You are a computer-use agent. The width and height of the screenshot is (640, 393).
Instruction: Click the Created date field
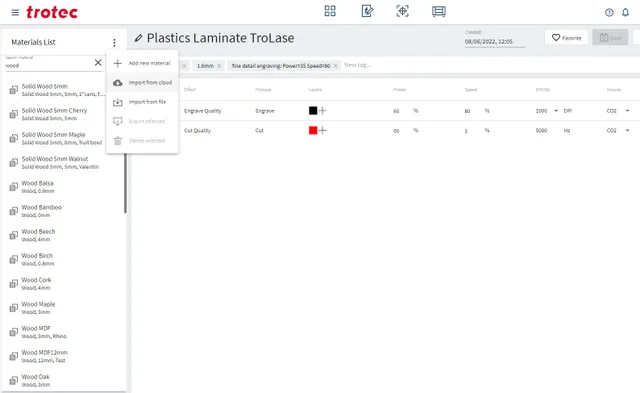click(494, 42)
